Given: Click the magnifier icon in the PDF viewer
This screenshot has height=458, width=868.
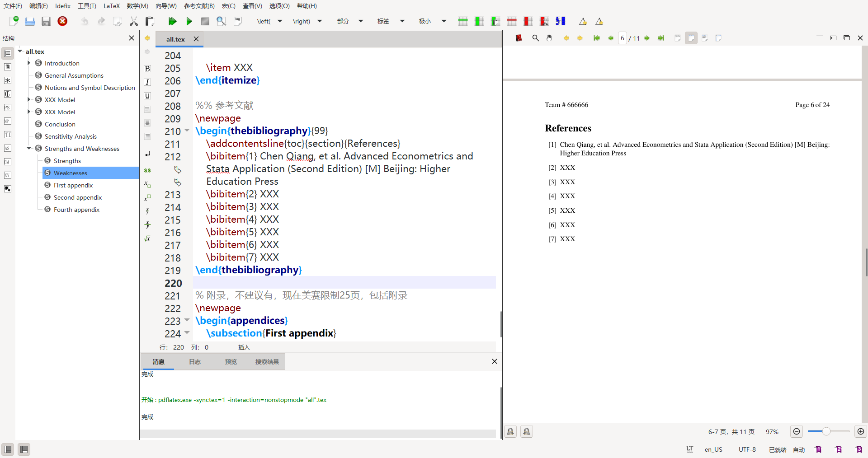Looking at the screenshot, I should pos(535,38).
